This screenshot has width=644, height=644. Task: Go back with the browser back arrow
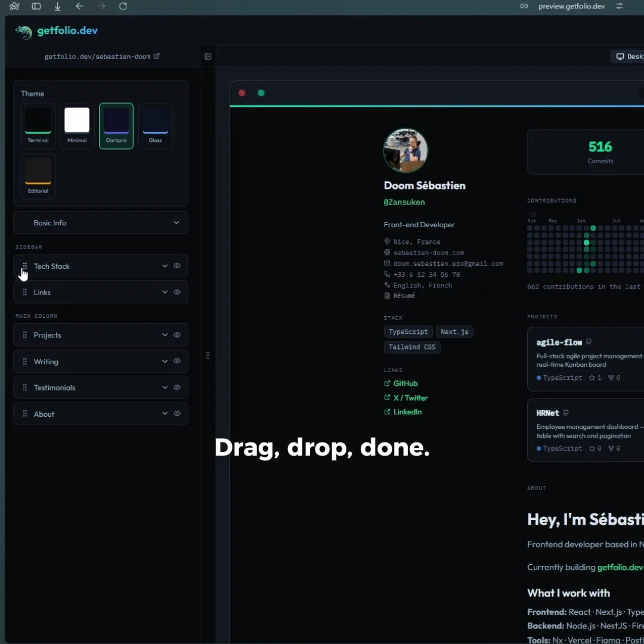coord(80,6)
